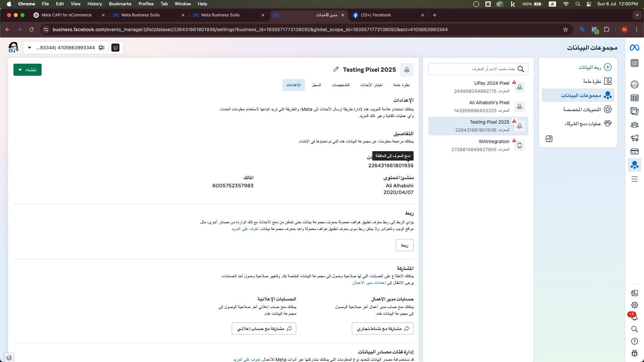Click the ربط button in linking section
This screenshot has height=362, width=644.
click(x=405, y=245)
